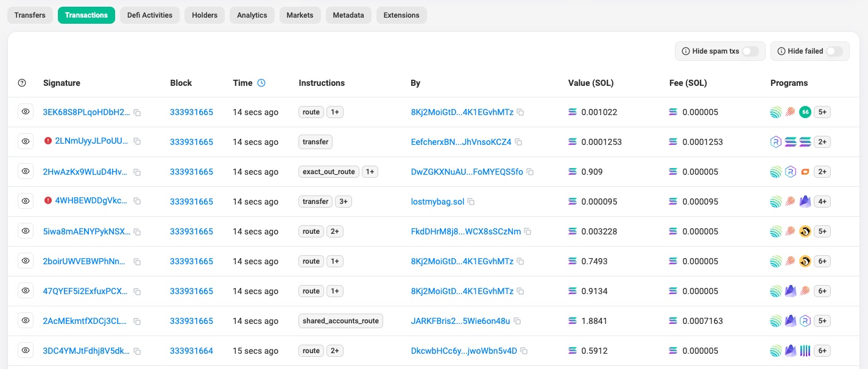Click the red failed icon on 2LNmUyyJLPoUU row

[48, 141]
